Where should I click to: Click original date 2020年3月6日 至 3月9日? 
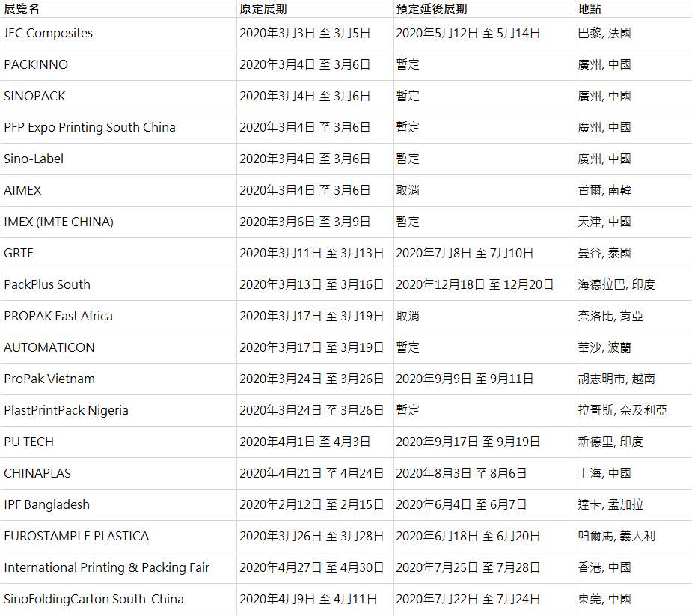[x=305, y=222]
